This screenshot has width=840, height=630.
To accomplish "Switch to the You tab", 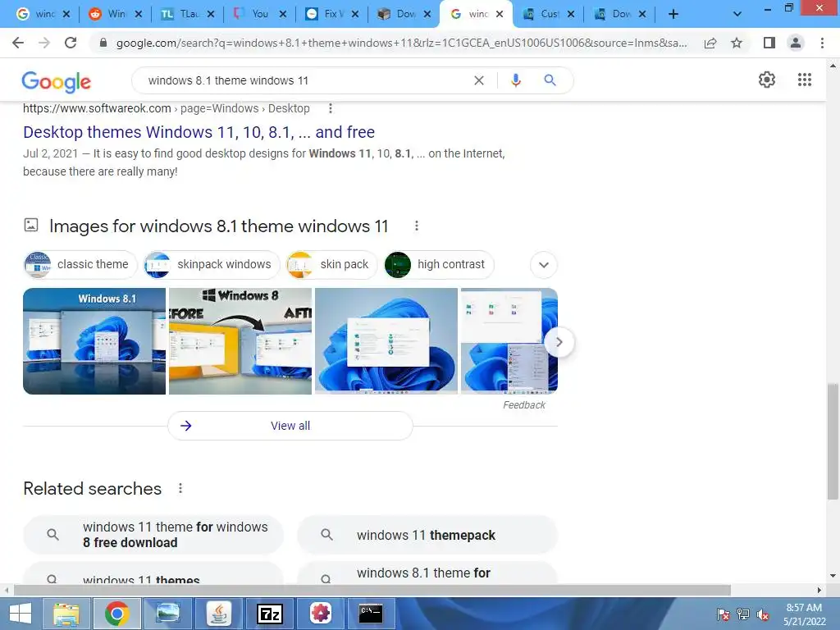I will tap(259, 14).
